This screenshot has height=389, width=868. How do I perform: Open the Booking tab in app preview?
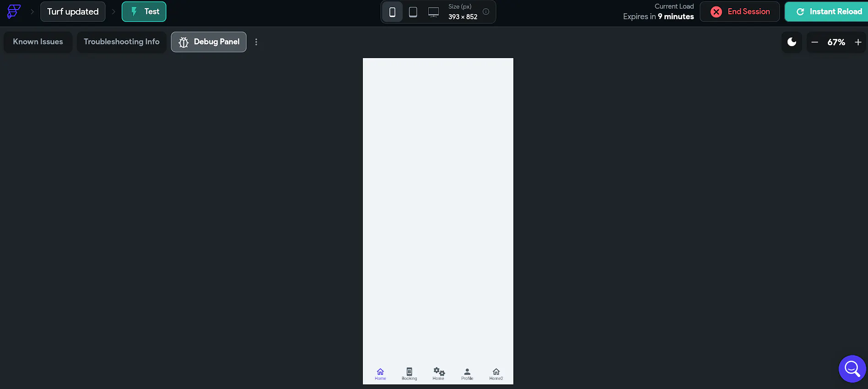(x=410, y=374)
